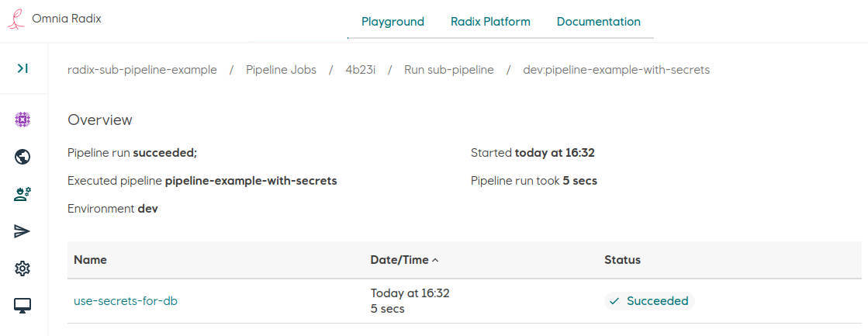Click 'Pipeline run took 5 secs' text
The height and width of the screenshot is (336, 868).
pyautogui.click(x=534, y=181)
